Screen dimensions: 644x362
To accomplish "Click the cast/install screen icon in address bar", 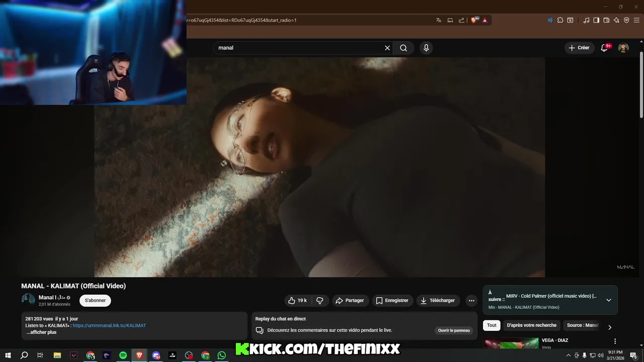I will pos(450,20).
